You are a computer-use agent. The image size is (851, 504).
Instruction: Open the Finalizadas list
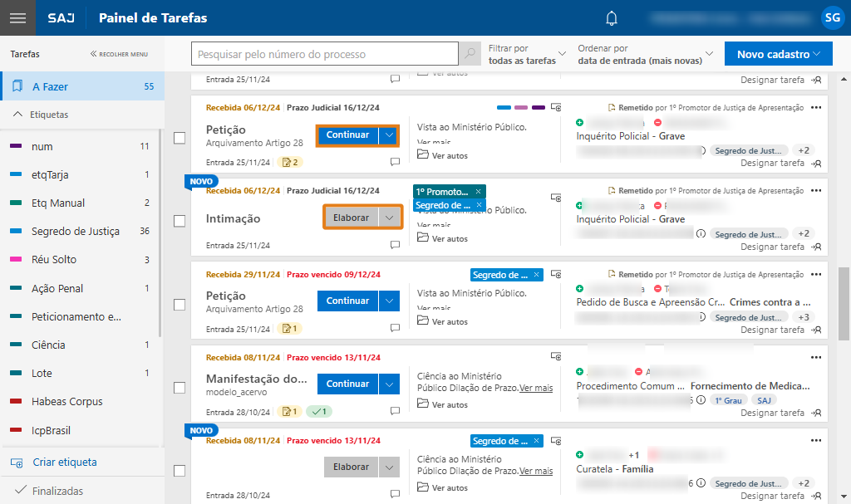pyautogui.click(x=57, y=491)
